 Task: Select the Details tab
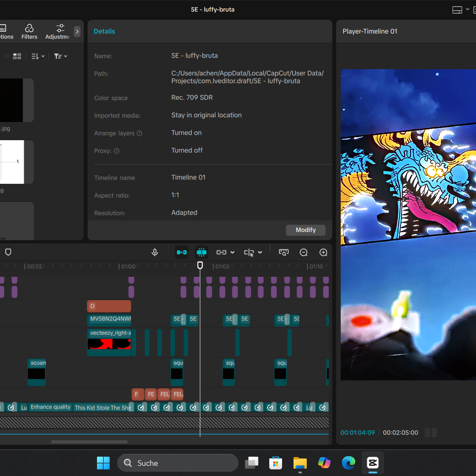click(x=104, y=31)
